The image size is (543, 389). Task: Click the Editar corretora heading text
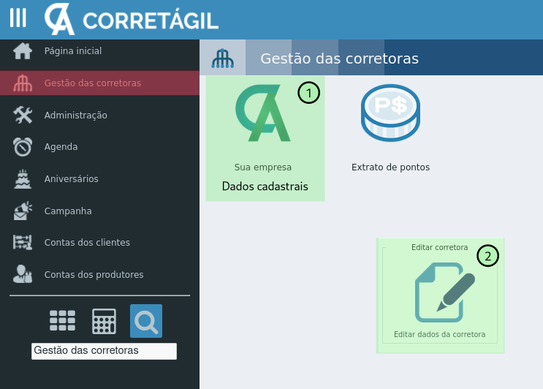[439, 247]
